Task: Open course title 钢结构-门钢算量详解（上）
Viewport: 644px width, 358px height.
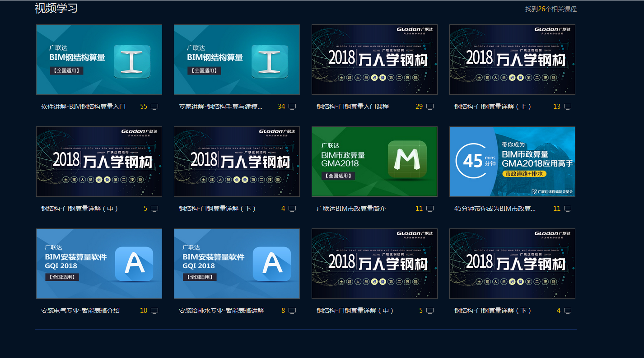Action: [493, 107]
